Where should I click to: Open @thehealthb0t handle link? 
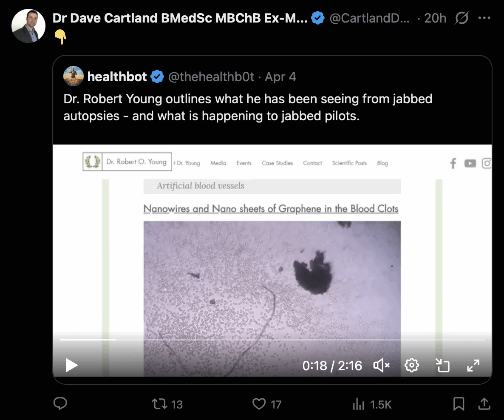tap(212, 77)
